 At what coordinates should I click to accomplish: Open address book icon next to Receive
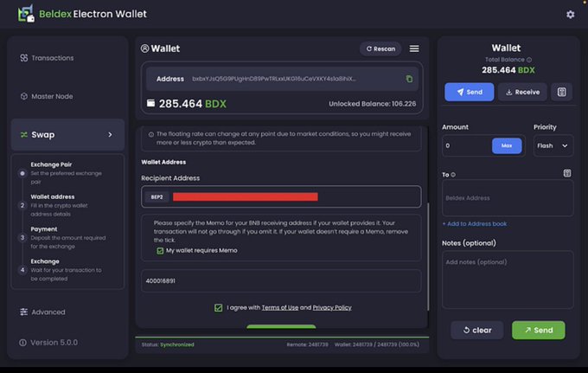(561, 92)
